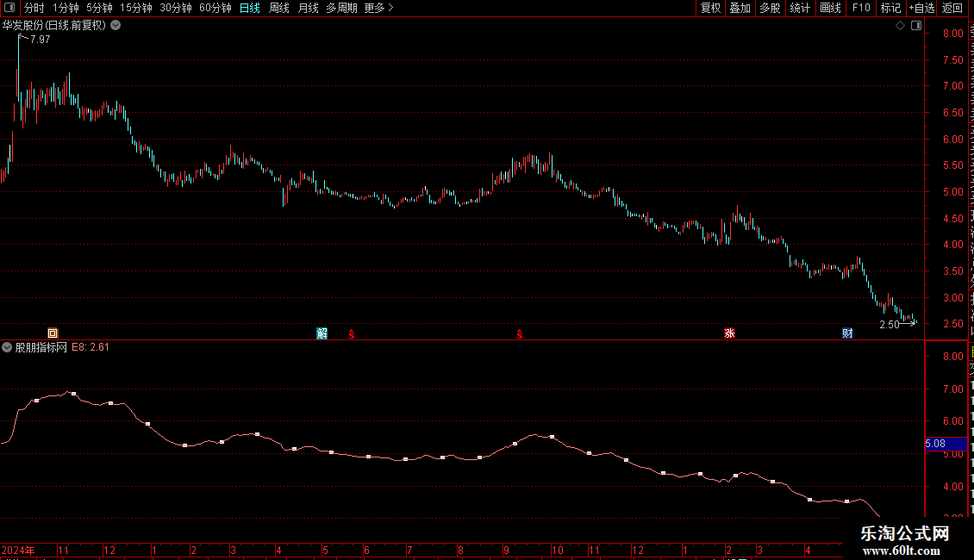Viewport: 974px width, 560px height.
Task: Open the 股朋指标网 indicator dropdown arrow
Action: click(x=7, y=348)
